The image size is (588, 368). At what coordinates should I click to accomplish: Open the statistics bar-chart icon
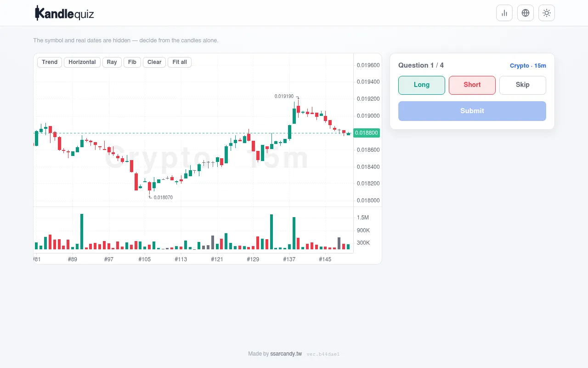coord(504,13)
